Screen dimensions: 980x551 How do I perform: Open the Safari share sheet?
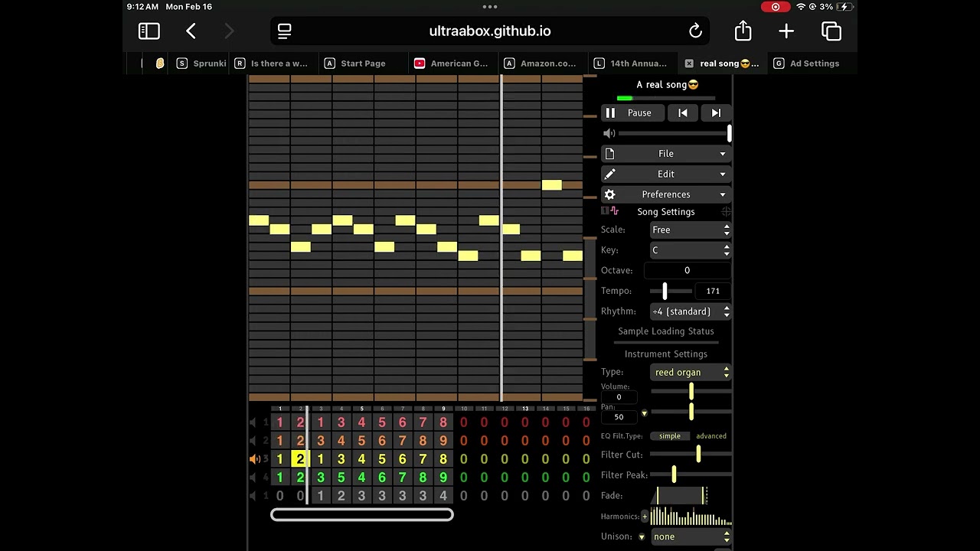tap(743, 31)
